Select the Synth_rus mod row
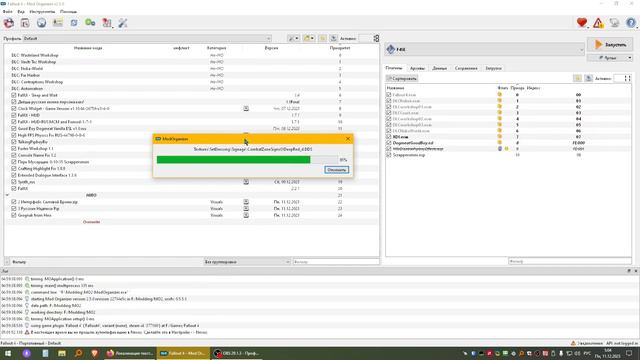 pyautogui.click(x=191, y=182)
